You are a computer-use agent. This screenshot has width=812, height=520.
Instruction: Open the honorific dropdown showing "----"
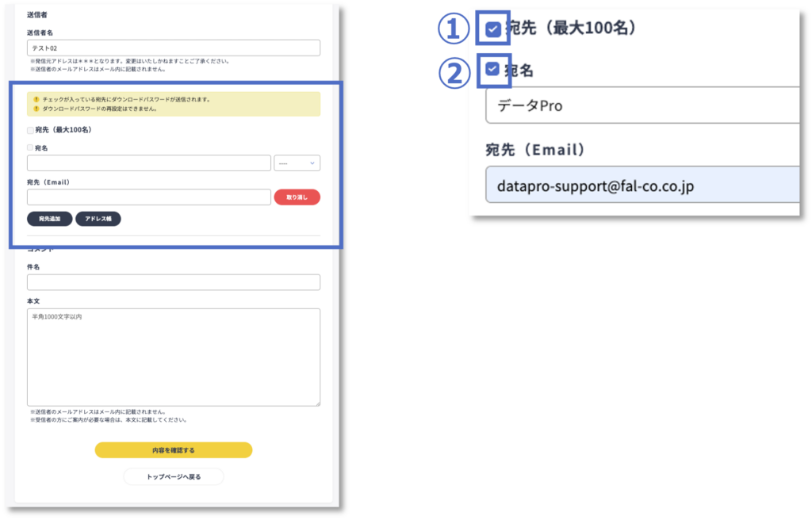coord(297,163)
